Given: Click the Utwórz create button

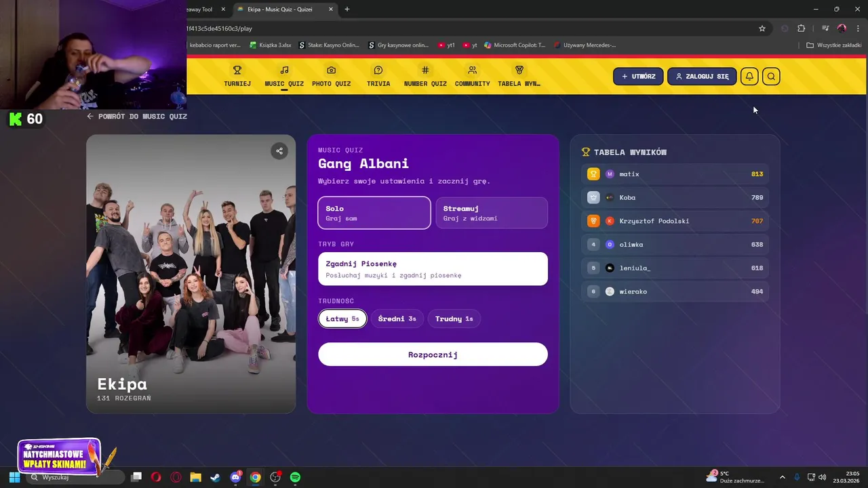Looking at the screenshot, I should tap(638, 76).
